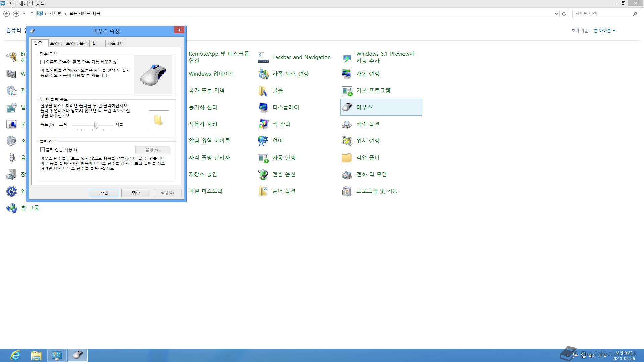Click the 가족 보호 설정 icon
This screenshot has width=644, height=362.
tap(263, 74)
